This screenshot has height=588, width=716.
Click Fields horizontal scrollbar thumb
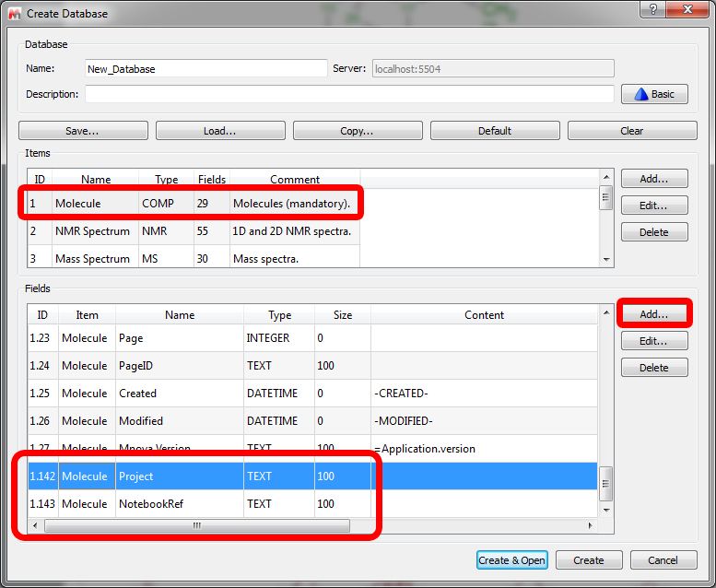197,525
